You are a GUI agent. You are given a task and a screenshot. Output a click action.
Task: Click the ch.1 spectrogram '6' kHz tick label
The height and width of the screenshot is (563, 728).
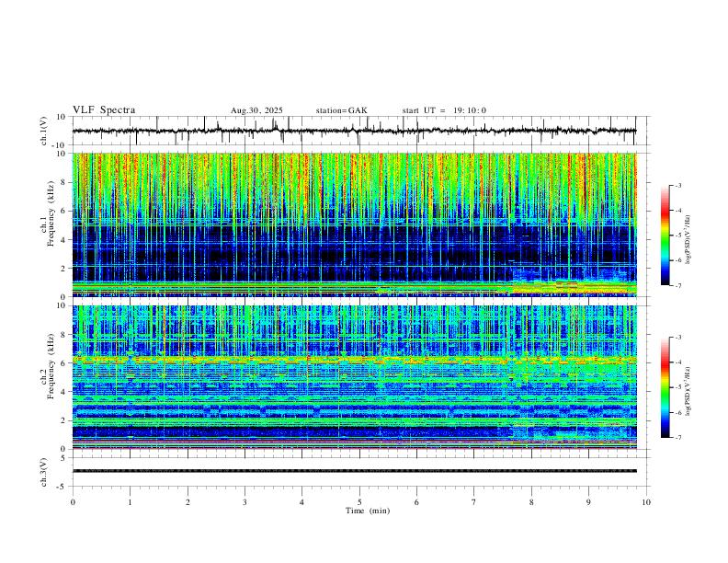64,211
